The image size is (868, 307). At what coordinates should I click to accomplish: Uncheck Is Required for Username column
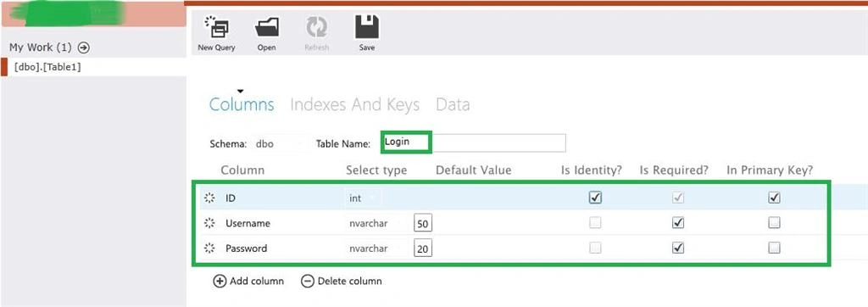[678, 223]
